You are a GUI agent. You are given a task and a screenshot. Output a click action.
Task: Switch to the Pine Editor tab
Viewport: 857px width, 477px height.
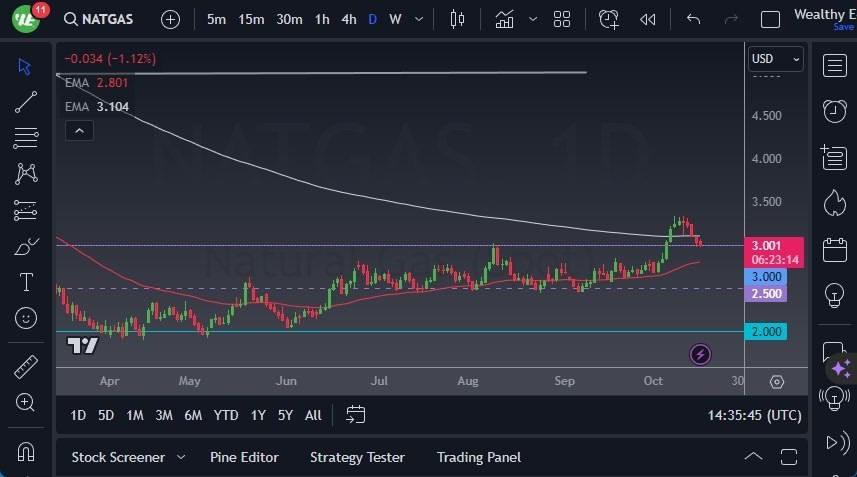click(x=244, y=457)
